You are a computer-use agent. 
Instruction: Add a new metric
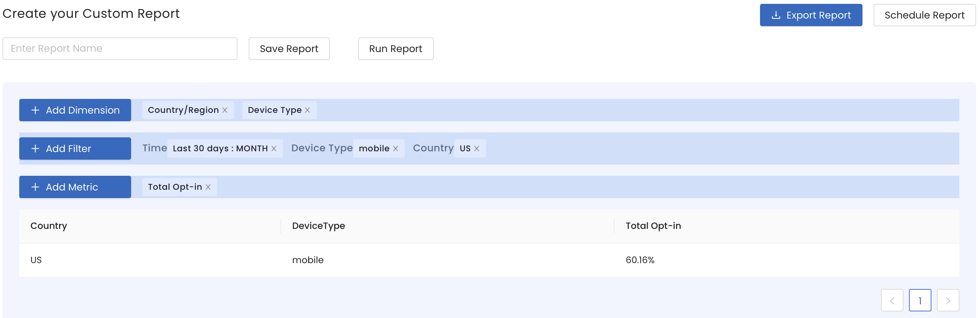(x=75, y=187)
